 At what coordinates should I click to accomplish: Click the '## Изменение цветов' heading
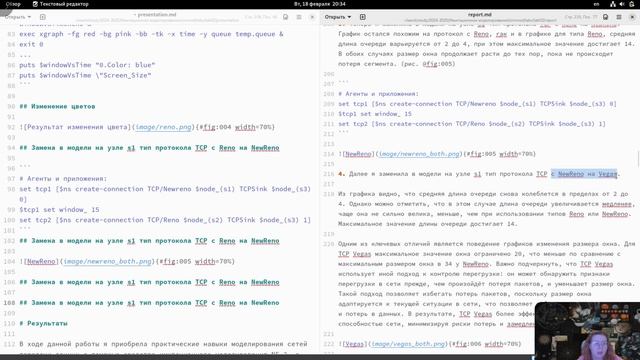(57, 106)
